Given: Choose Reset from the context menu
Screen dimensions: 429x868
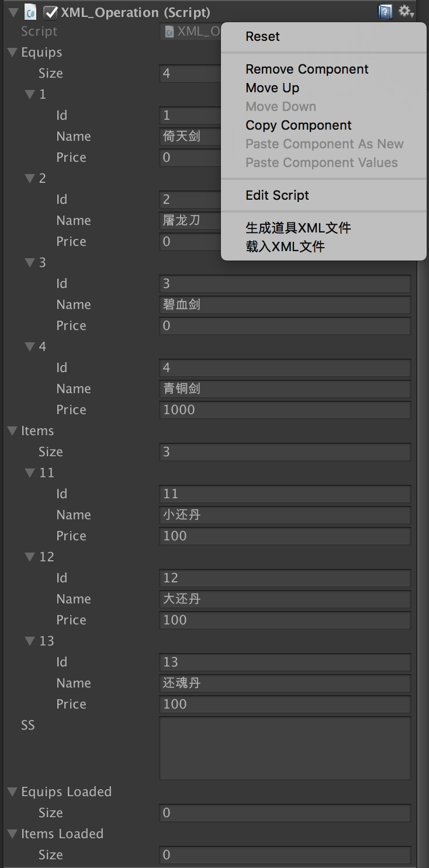Looking at the screenshot, I should pyautogui.click(x=262, y=36).
